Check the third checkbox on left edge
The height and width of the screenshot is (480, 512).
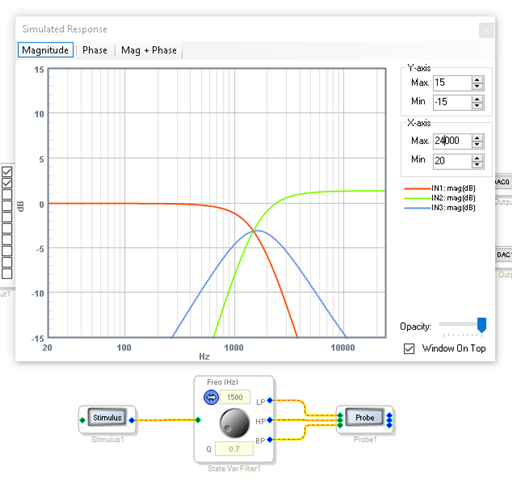7,194
